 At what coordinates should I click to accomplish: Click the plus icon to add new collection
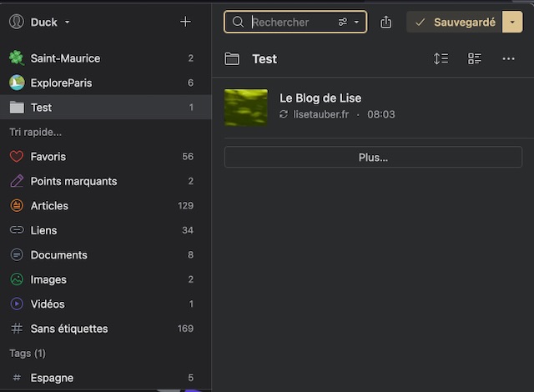click(185, 22)
